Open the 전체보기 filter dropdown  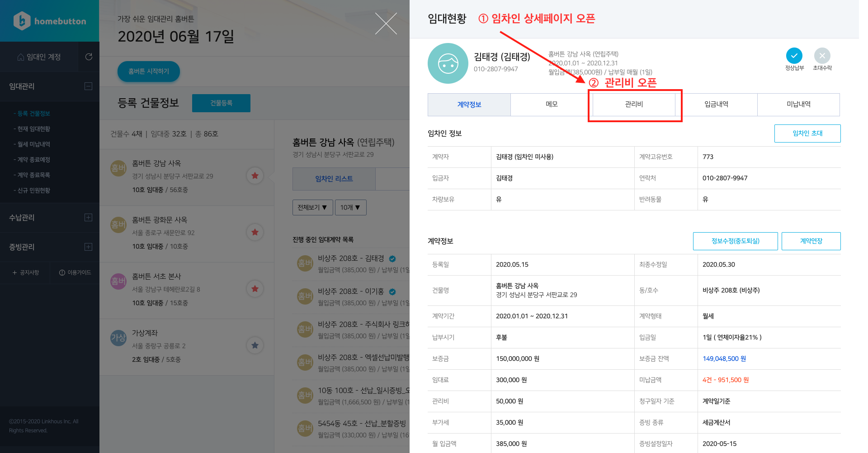[x=313, y=207]
